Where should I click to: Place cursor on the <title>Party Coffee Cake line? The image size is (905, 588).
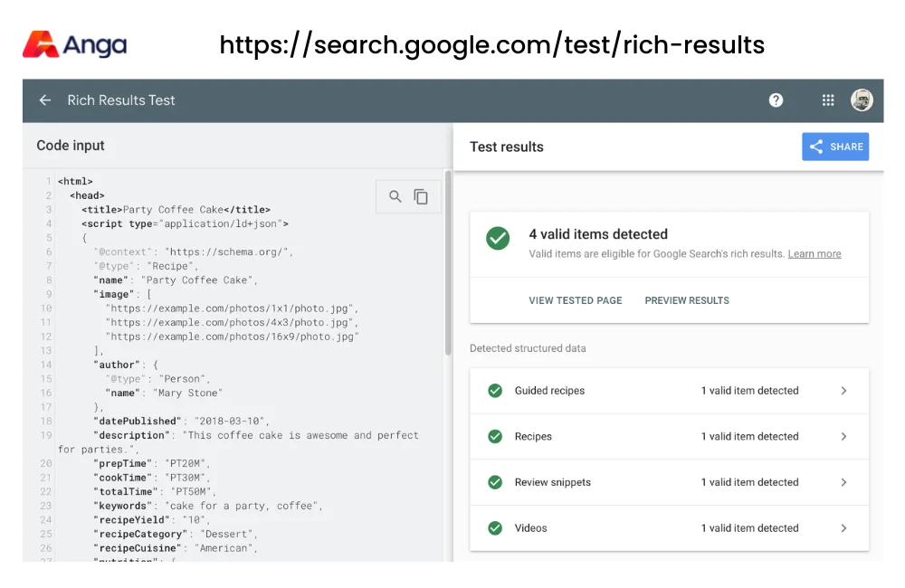[x=176, y=210]
